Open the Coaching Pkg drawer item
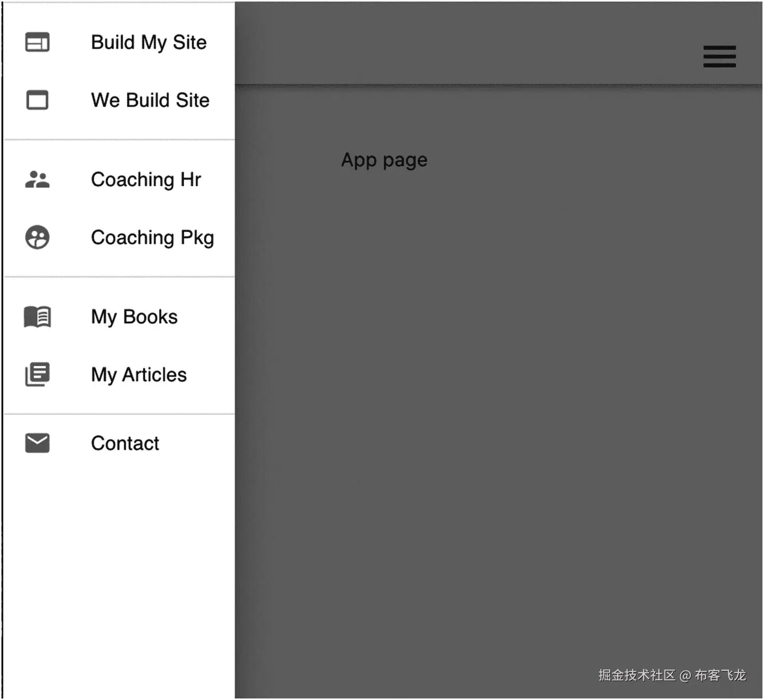The width and height of the screenshot is (764, 700). pyautogui.click(x=119, y=237)
